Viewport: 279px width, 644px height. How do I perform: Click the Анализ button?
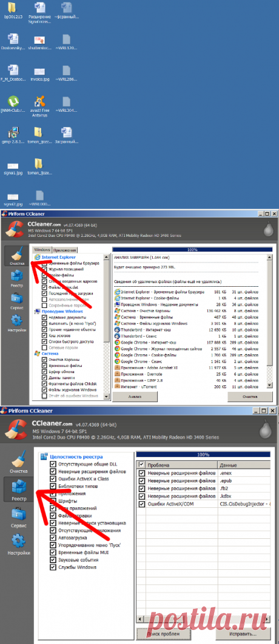tap(135, 397)
